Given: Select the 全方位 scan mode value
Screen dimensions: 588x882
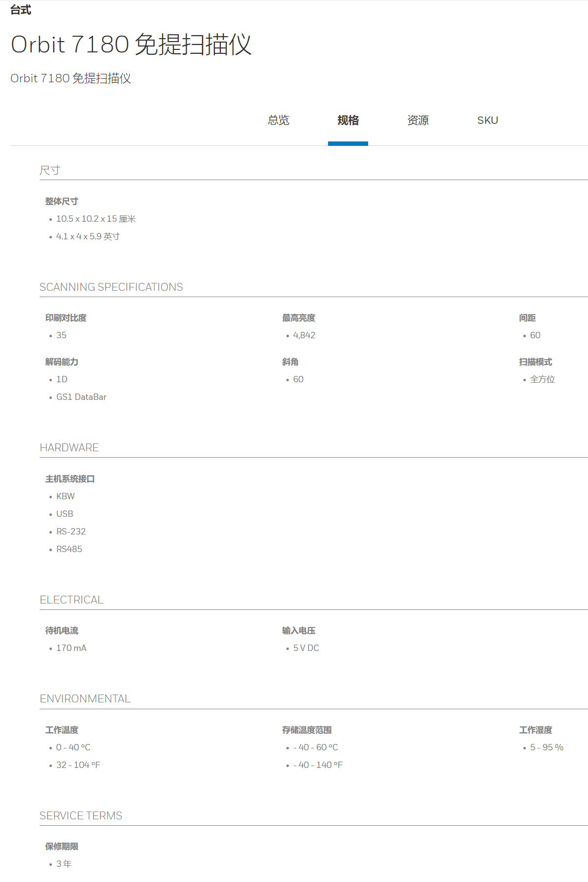Looking at the screenshot, I should [x=542, y=379].
